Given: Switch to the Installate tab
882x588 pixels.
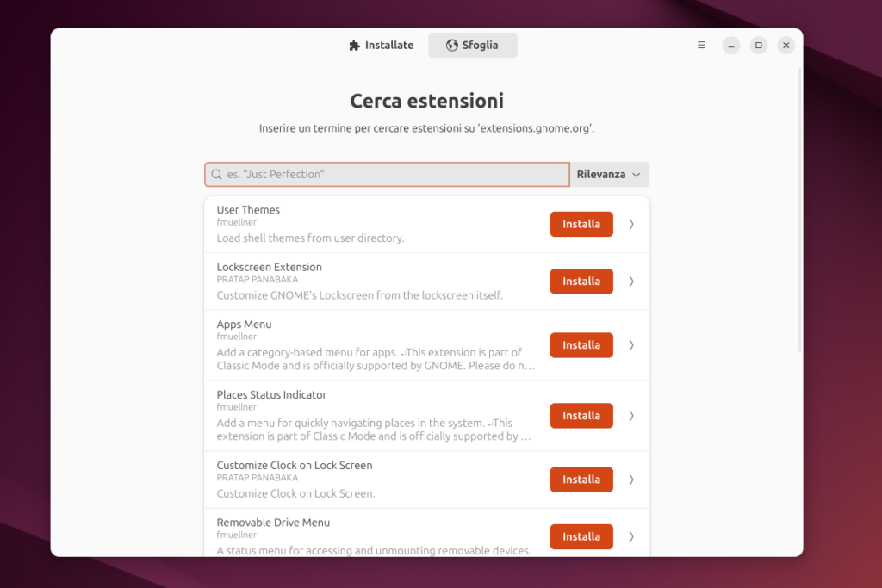Looking at the screenshot, I should point(382,45).
